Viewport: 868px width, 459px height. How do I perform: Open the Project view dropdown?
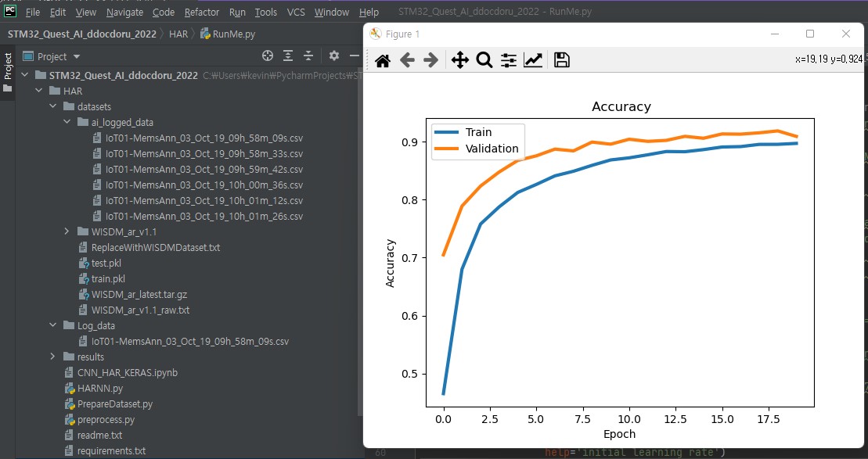76,56
